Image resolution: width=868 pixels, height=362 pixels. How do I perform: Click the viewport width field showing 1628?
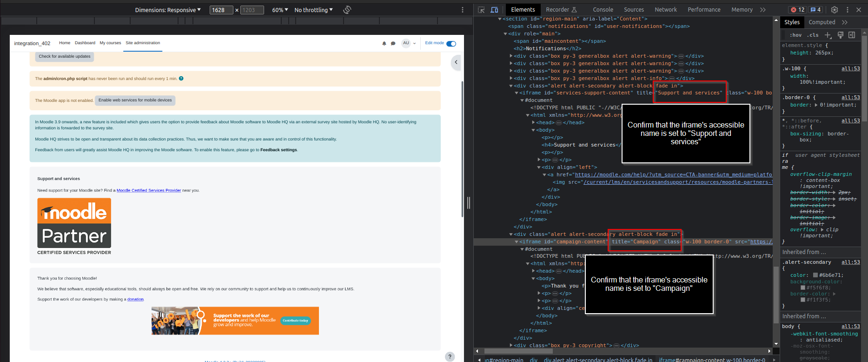click(x=221, y=10)
